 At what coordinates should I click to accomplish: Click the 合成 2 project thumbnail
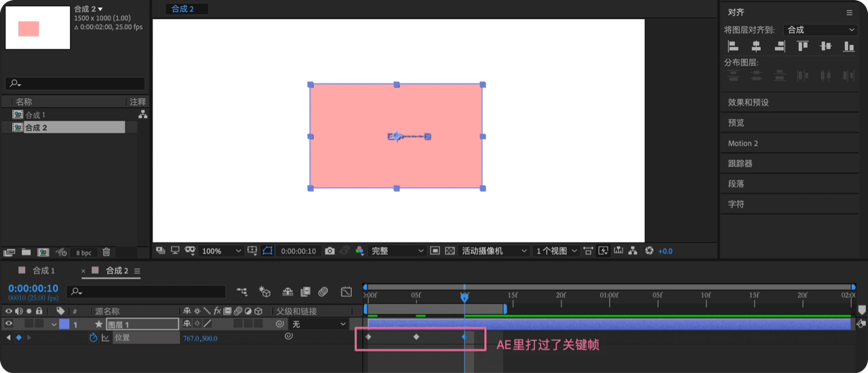click(x=38, y=28)
